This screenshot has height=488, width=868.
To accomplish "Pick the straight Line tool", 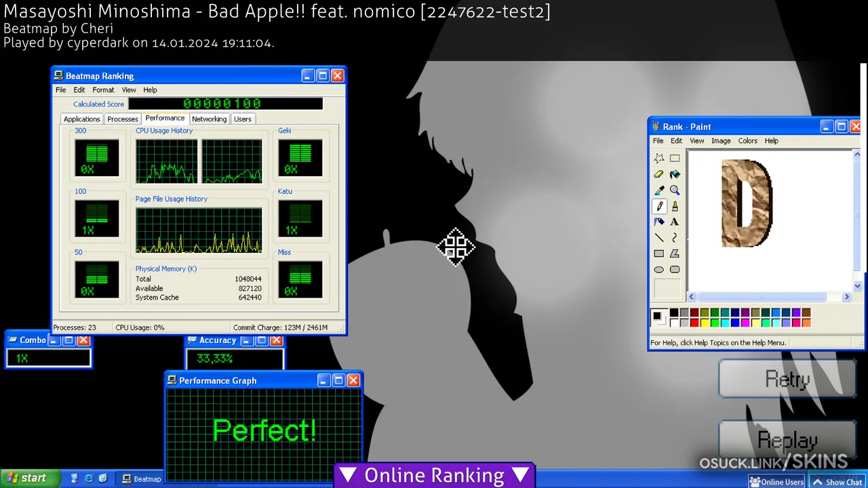I will pos(659,238).
